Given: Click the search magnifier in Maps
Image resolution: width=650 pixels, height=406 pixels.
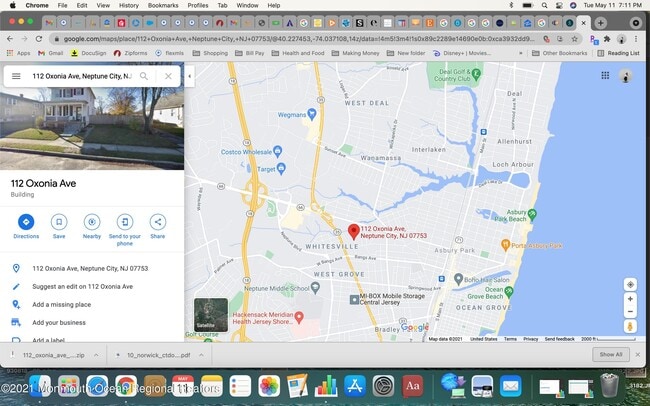Looking at the screenshot, I should pyautogui.click(x=144, y=76).
